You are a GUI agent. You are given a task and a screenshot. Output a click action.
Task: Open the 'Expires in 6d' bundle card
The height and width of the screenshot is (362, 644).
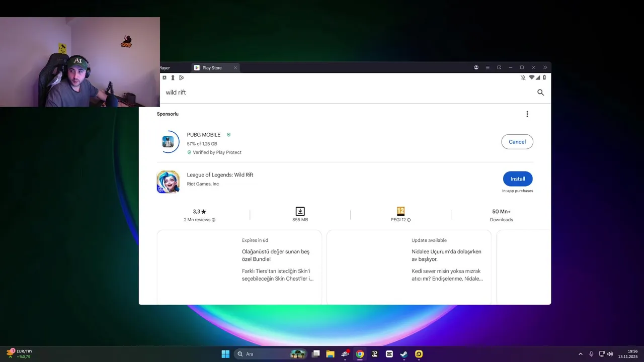click(239, 266)
